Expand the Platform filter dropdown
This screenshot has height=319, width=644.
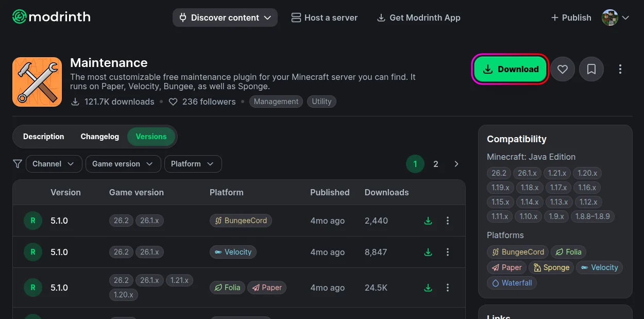click(193, 164)
